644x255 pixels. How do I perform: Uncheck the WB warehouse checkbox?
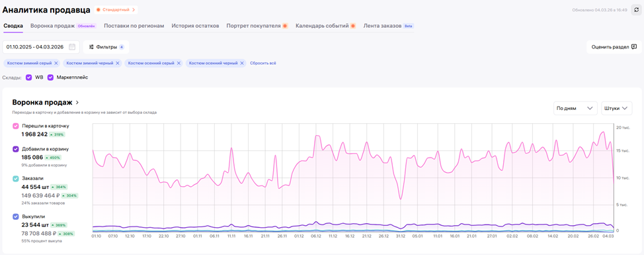(x=28, y=77)
